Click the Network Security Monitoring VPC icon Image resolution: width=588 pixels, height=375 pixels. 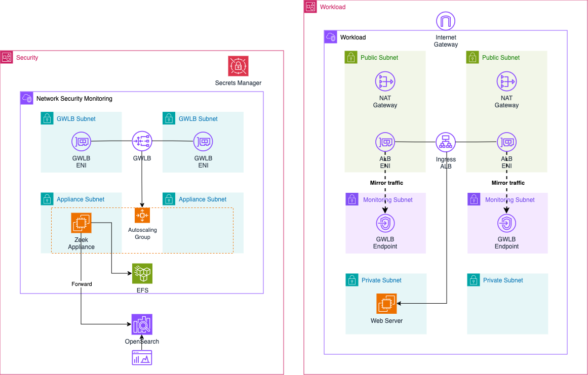pyautogui.click(x=27, y=98)
